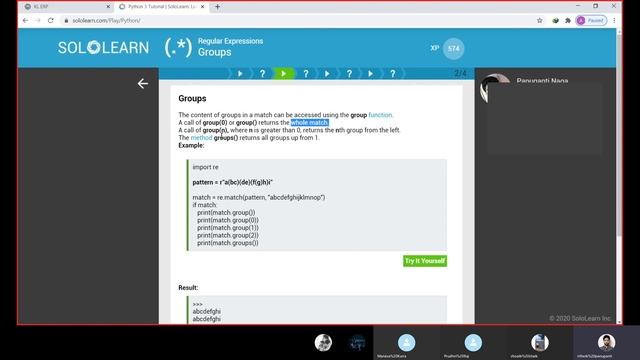Image resolution: width=640 pixels, height=360 pixels.
Task: Click the browser forward arrow
Action: click(38, 20)
